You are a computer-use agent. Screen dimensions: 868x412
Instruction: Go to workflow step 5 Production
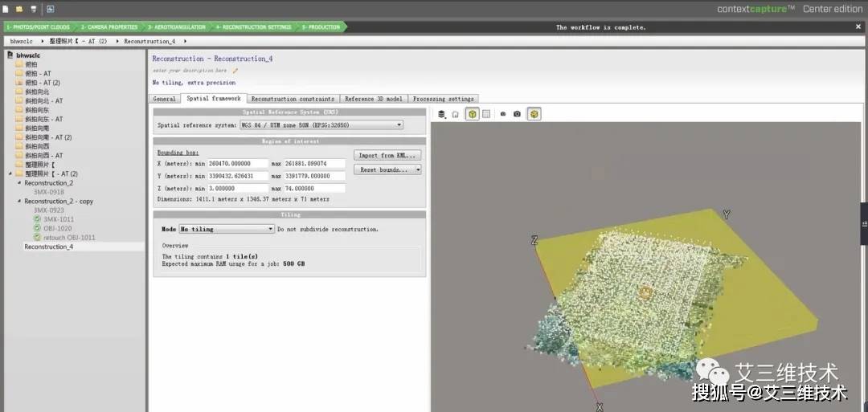[321, 27]
